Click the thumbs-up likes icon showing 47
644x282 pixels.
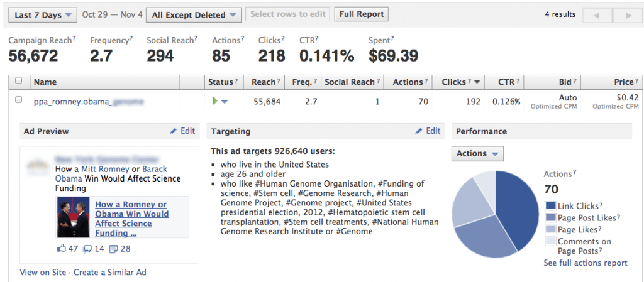click(x=61, y=248)
